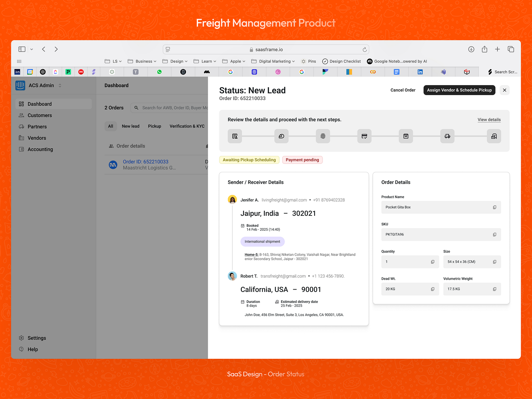
Task: Switch to the Verification & KYC tab
Action: tap(187, 126)
